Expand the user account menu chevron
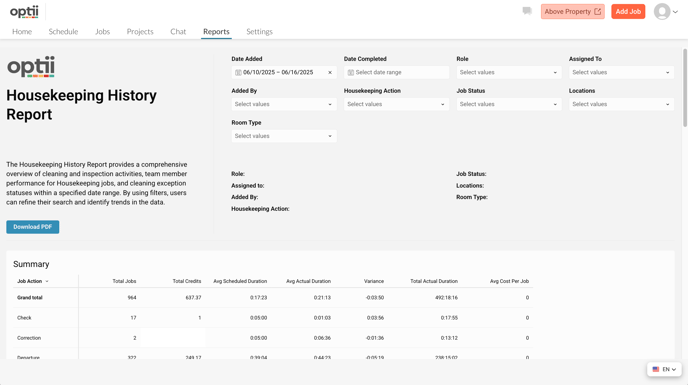 [x=675, y=12]
